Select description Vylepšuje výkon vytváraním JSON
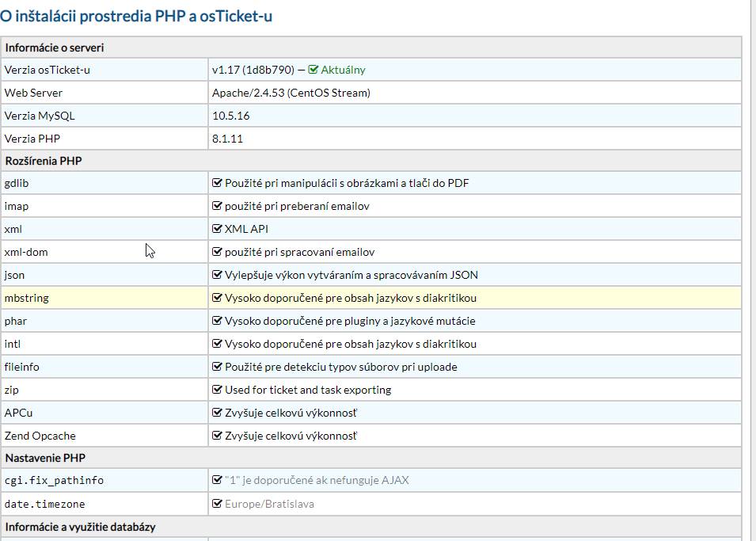 (x=351, y=275)
